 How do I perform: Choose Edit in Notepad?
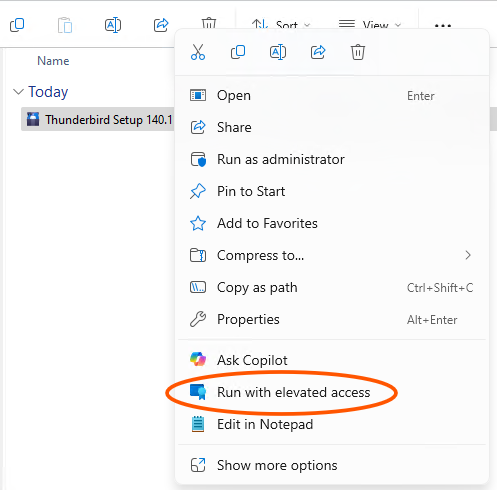point(332,424)
